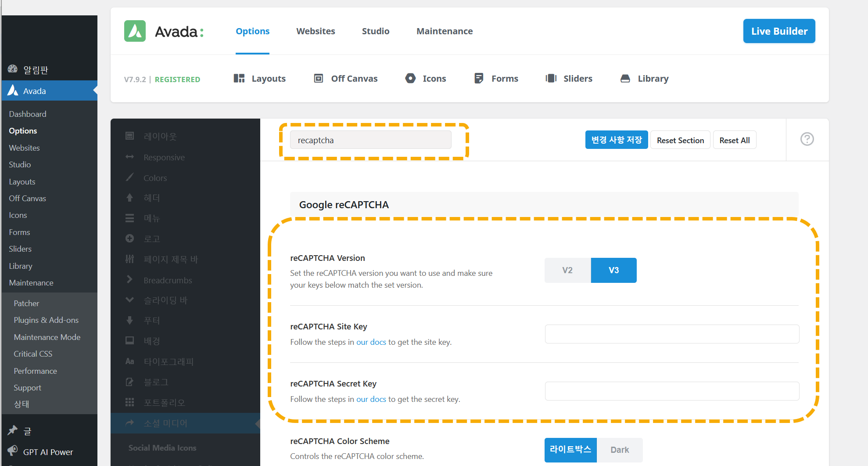Click the Avada sidebar menu icon
This screenshot has width=868, height=466.
point(13,90)
